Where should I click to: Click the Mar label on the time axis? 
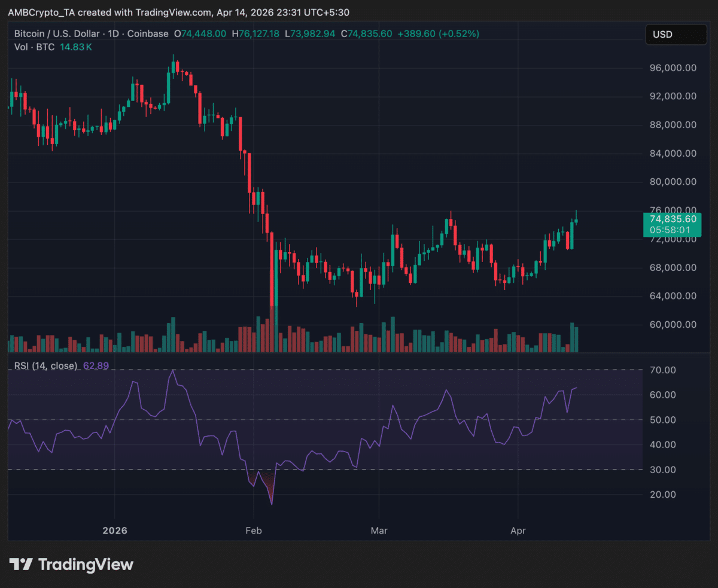[379, 530]
